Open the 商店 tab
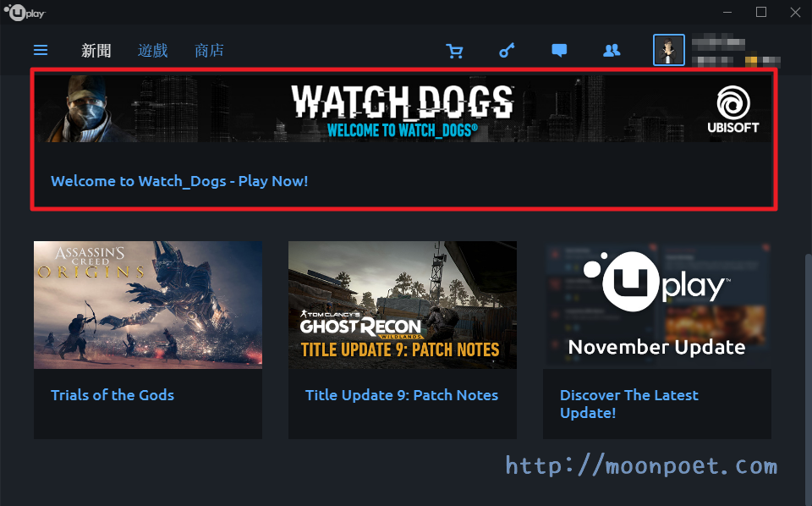This screenshot has height=506, width=812. point(208,50)
